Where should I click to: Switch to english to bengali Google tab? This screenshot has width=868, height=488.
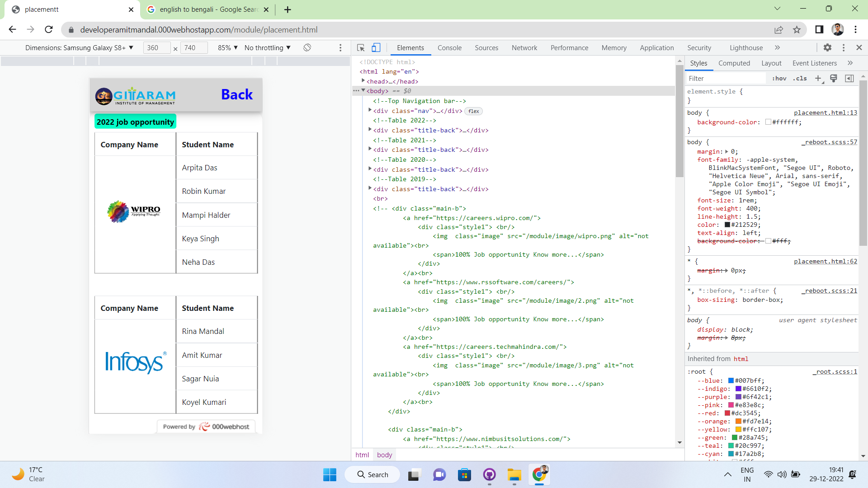click(x=208, y=9)
